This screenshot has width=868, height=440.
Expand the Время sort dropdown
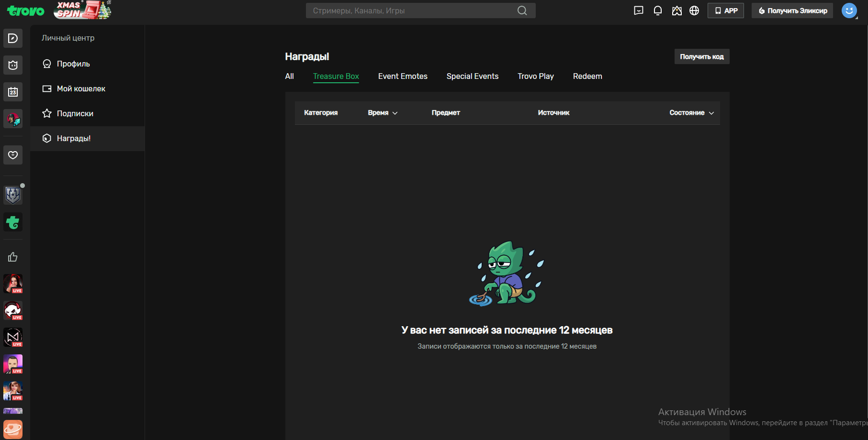(383, 113)
